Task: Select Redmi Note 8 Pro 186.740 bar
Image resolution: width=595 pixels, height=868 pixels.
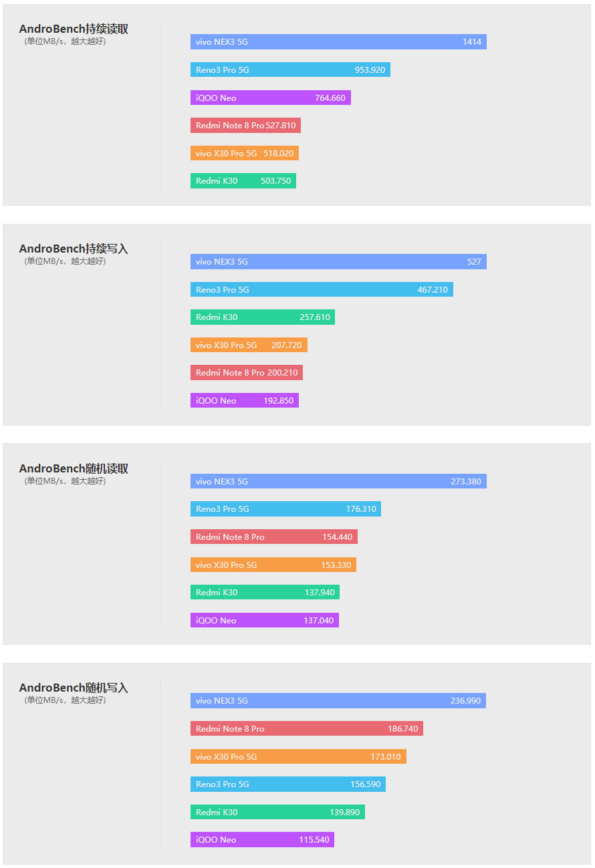Action: 306,728
